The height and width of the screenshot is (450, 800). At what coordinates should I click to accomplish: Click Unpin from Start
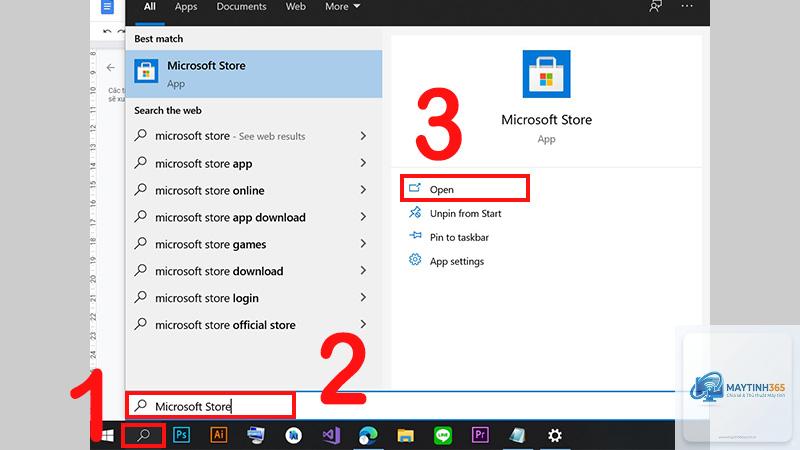tap(465, 213)
